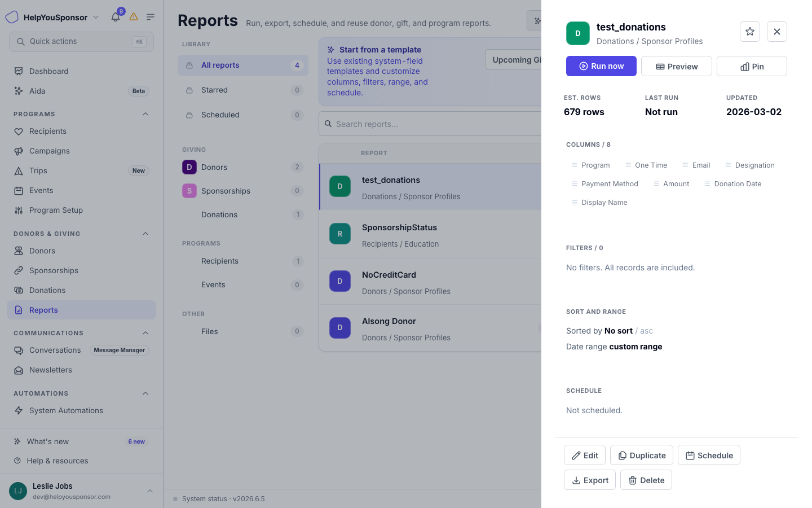The image size is (812, 508).
Task: Open Trips in the sidebar
Action: 81,170
